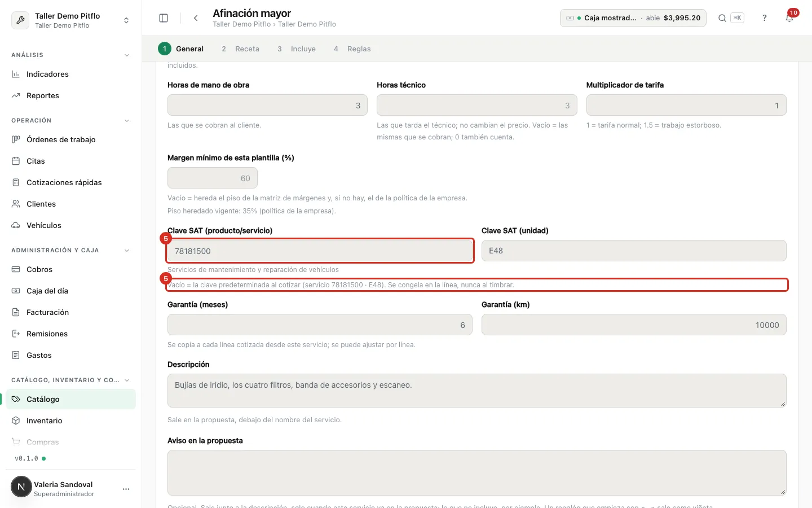The width and height of the screenshot is (812, 508).
Task: Switch to the General step tab
Action: pyautogui.click(x=181, y=49)
